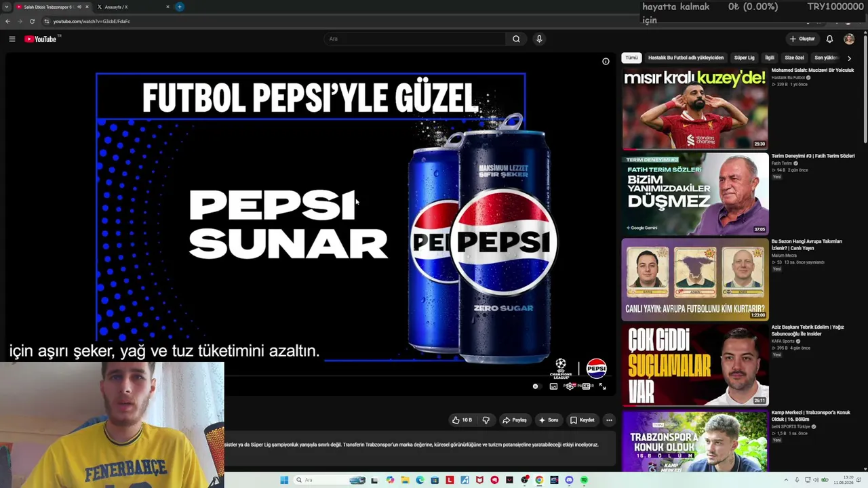Screen dimensions: 868x488
Task: Open Google Chrome from the taskbar
Action: [539, 481]
